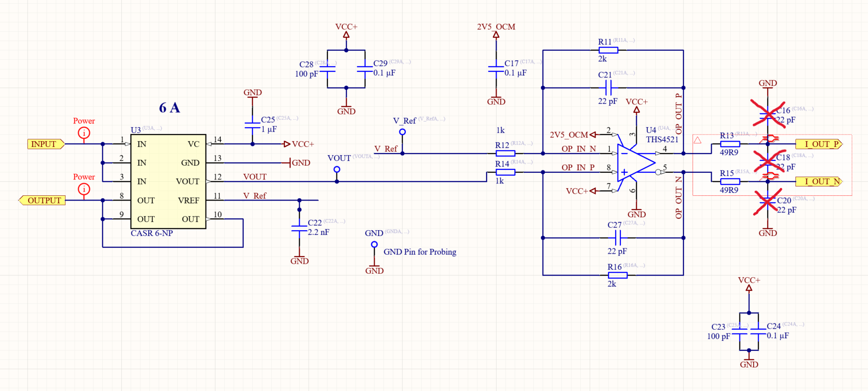Click the small warning triangle in dashed box
Viewport: 868px width, 391px height.
tap(697, 140)
